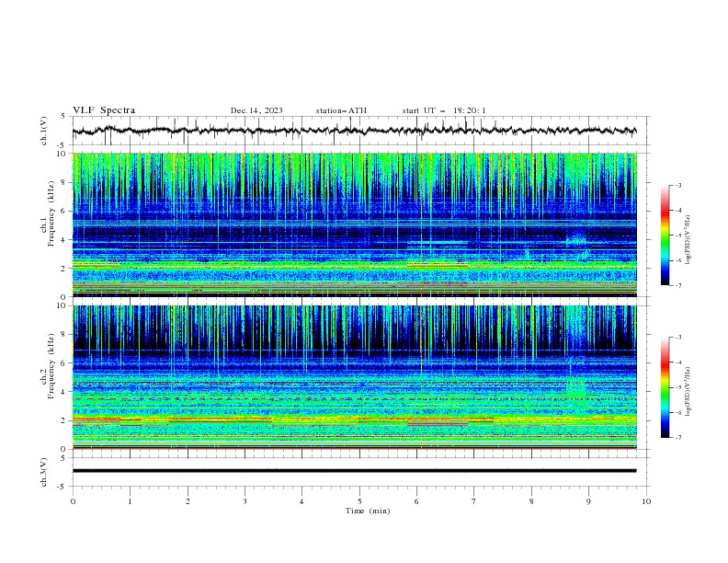Viewport: 728px width, 563px height.
Task: Click time tick label '10' on x-axis
Action: 646,501
